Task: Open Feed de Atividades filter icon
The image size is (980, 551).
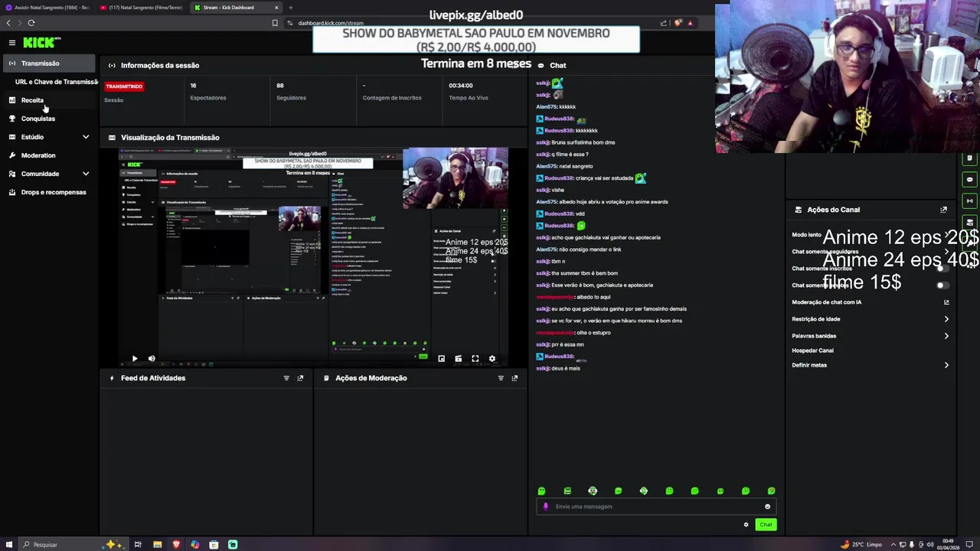Action: pyautogui.click(x=286, y=378)
